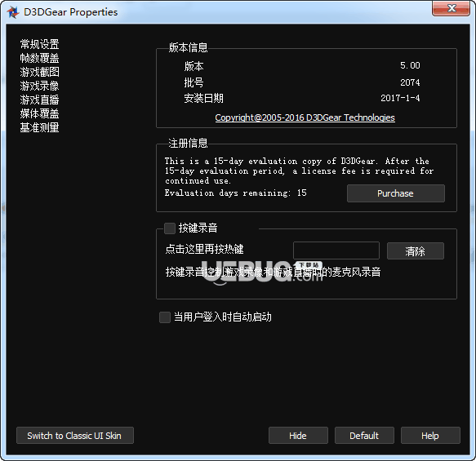Viewport: 476px width, 461px height.
Task: Click the 批号 label
Action: tap(194, 82)
